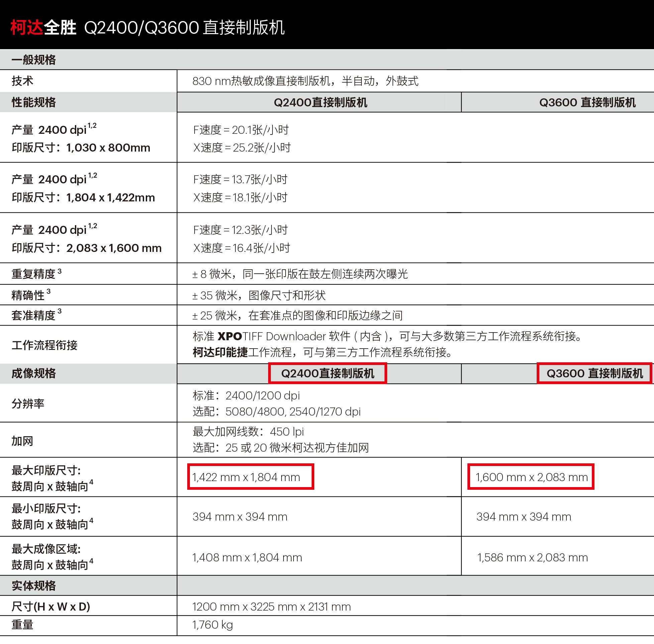Viewport: 654px width, 644px height.
Task: Click value X速度 = 25.2张/小时
Action: pos(242,148)
